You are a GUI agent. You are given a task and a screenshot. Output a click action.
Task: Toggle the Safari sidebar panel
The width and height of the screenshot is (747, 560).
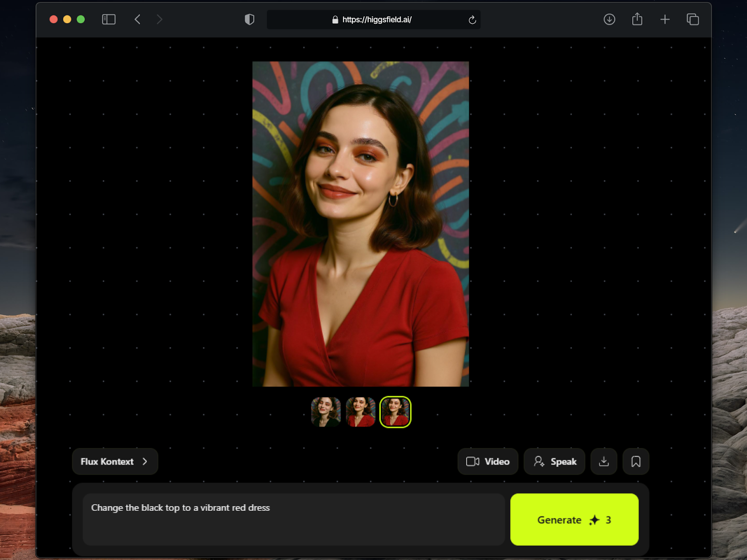point(109,19)
